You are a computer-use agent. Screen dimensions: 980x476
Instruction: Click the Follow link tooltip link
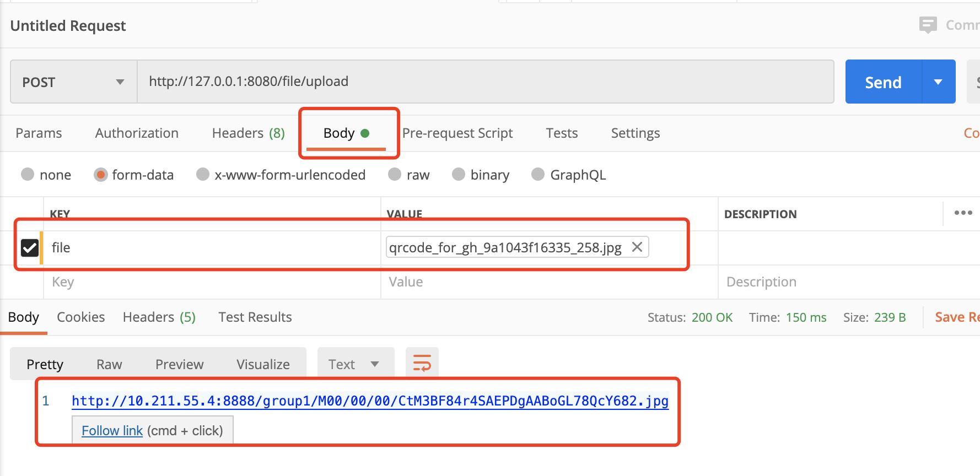tap(112, 431)
